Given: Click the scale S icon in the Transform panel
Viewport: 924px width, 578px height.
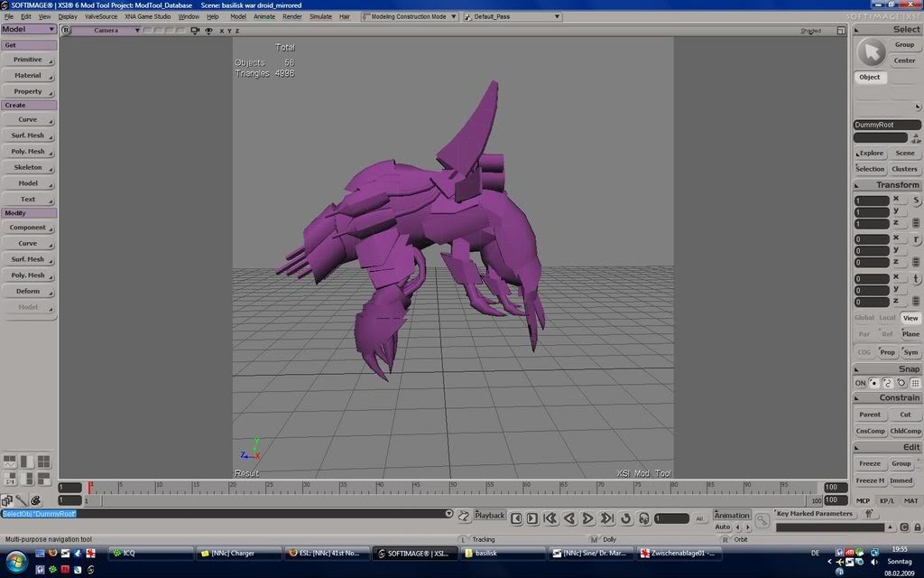Looking at the screenshot, I should point(917,200).
